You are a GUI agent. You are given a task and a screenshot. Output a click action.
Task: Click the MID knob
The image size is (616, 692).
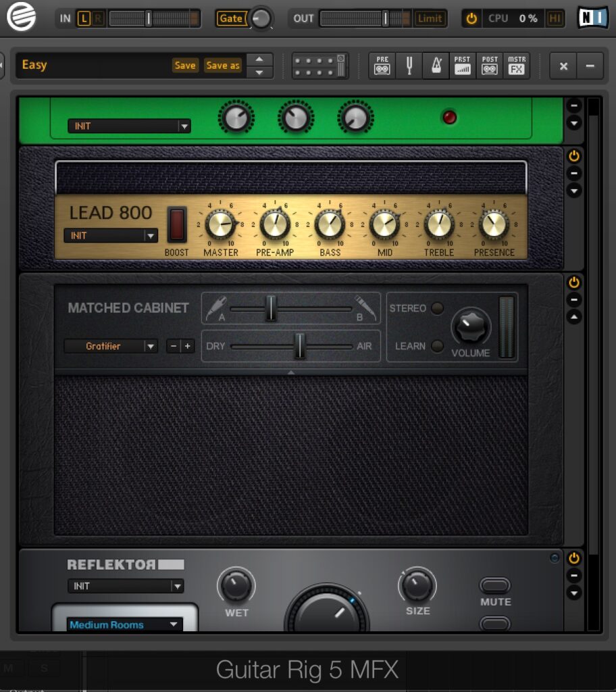click(384, 224)
